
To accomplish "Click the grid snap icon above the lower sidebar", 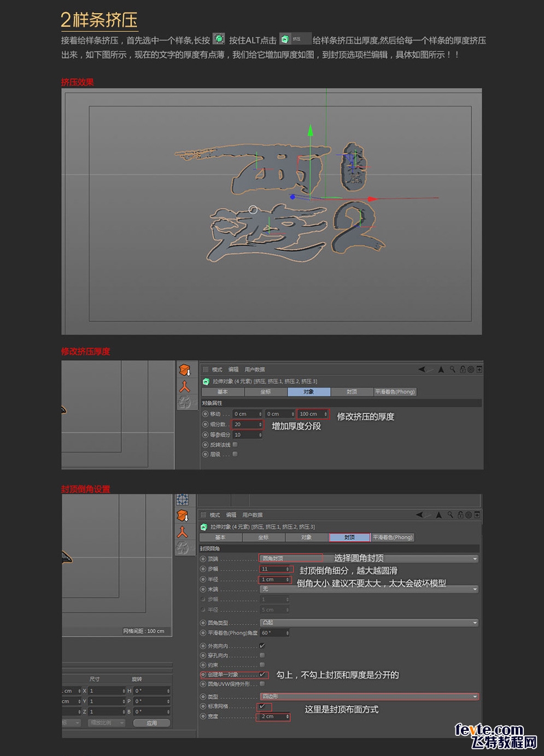I will [x=183, y=500].
